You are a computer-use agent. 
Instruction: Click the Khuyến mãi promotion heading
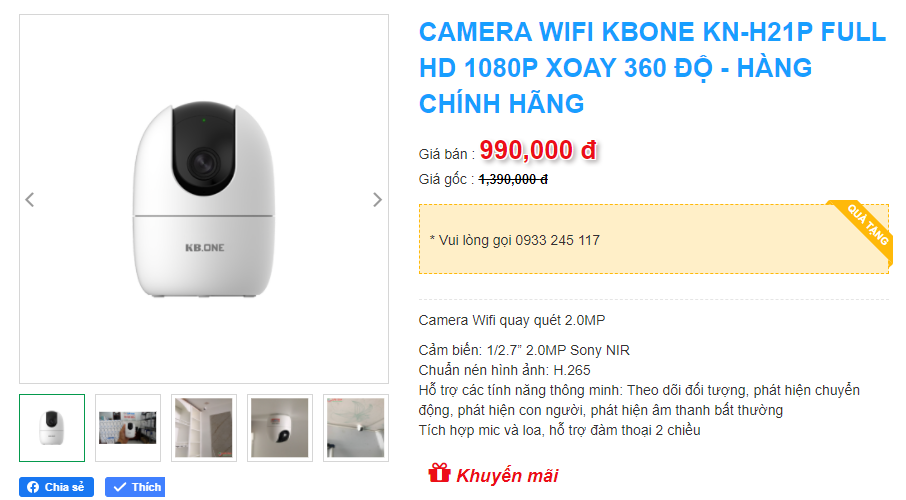coord(507,476)
